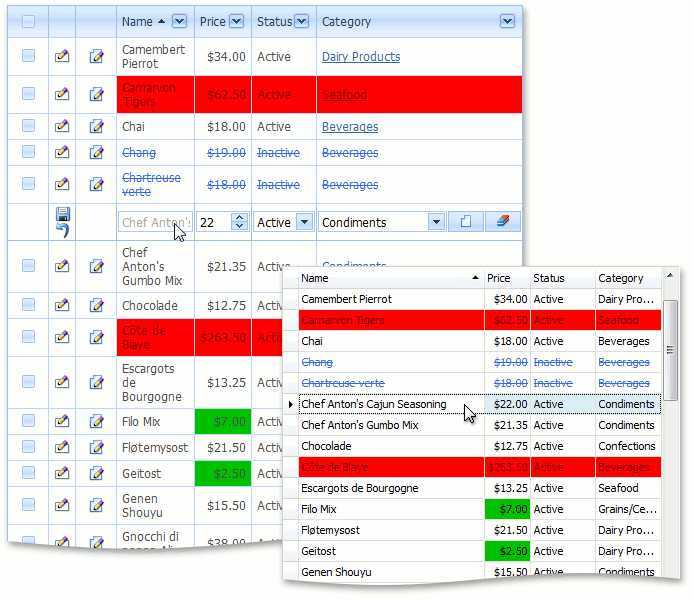Viewport: 693px width, 600px height.
Task: Click the inline-edit icon in the Côte de Blaye row
Action: tap(62, 337)
